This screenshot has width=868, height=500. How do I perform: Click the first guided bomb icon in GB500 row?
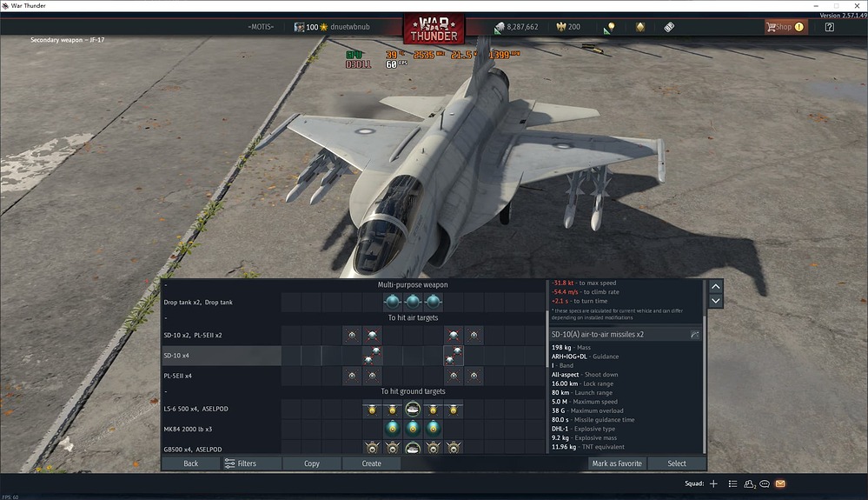click(372, 448)
